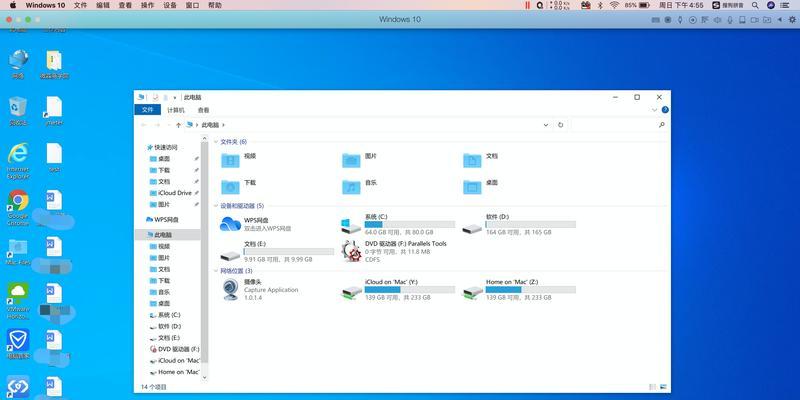Open the 计算机 ribbon tab
Viewport: 800px width, 400px height.
coord(176,110)
